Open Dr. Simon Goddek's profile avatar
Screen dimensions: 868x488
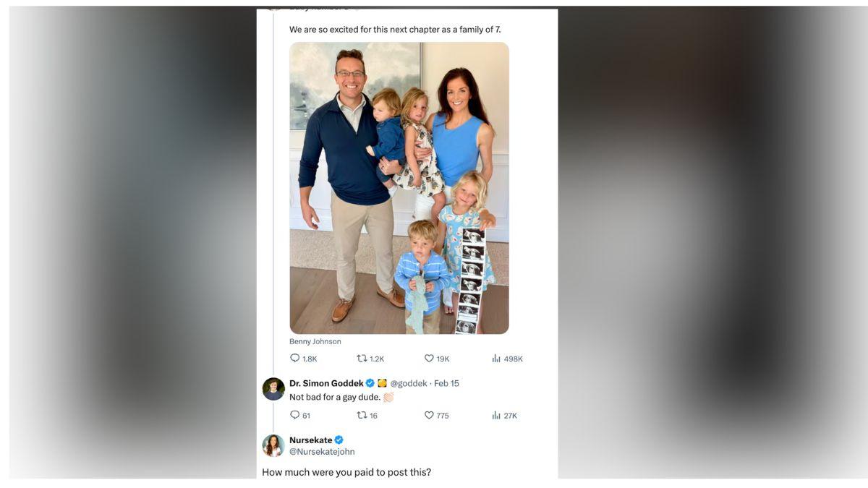(x=273, y=389)
